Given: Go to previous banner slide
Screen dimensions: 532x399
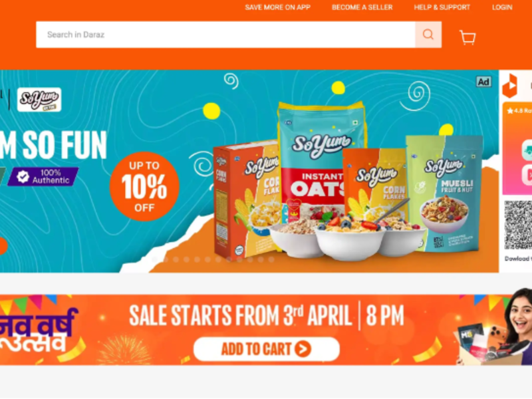Looking at the screenshot, I should [x=2, y=245].
